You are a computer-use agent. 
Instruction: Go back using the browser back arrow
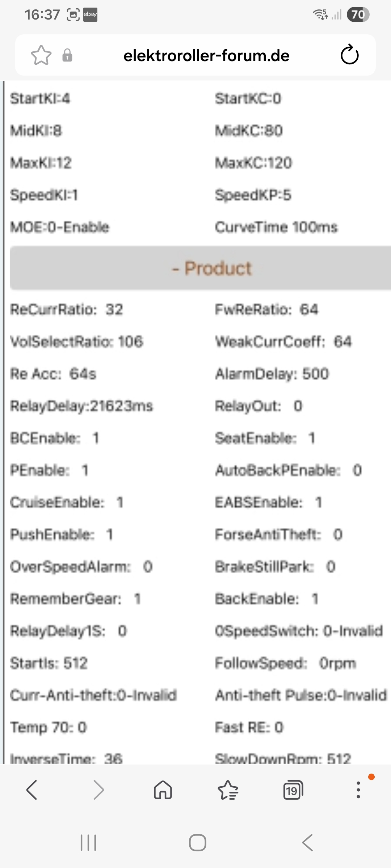[32, 790]
